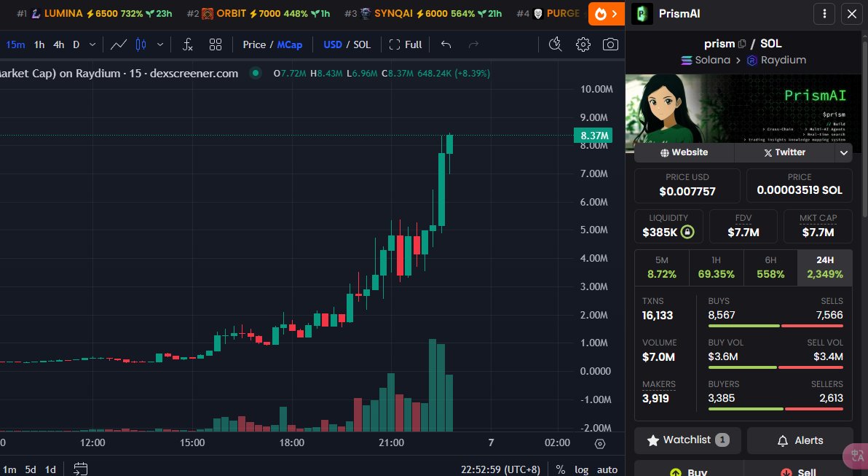Open the trending LUMINA token
The width and height of the screenshot is (868, 476).
(95, 13)
